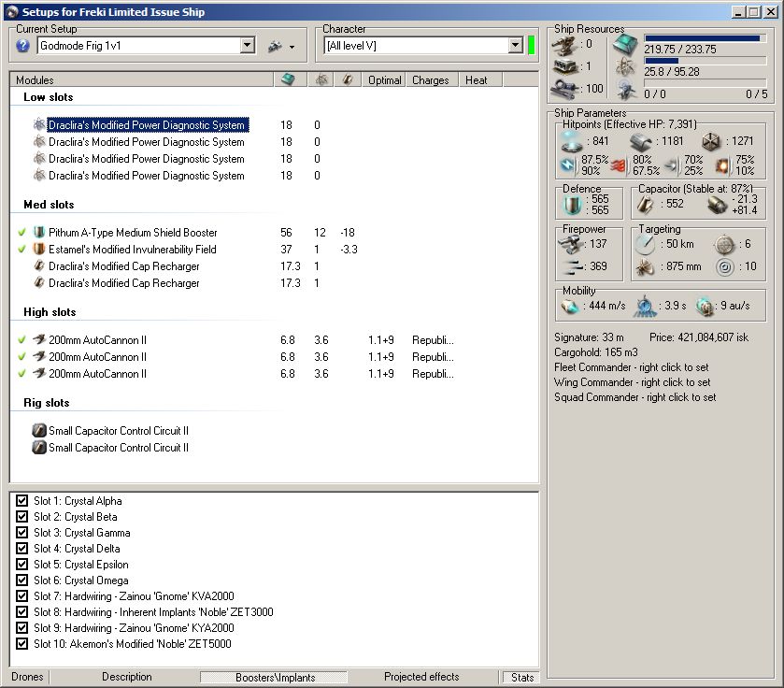Click the Pithum A-Type Medium Shield Booster icon

(39, 233)
